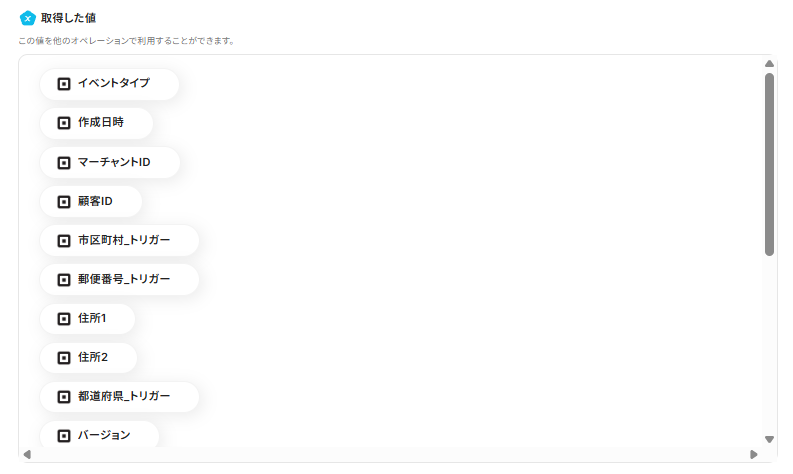Click the Square icon beside バージョン
The height and width of the screenshot is (474, 793).
point(64,436)
